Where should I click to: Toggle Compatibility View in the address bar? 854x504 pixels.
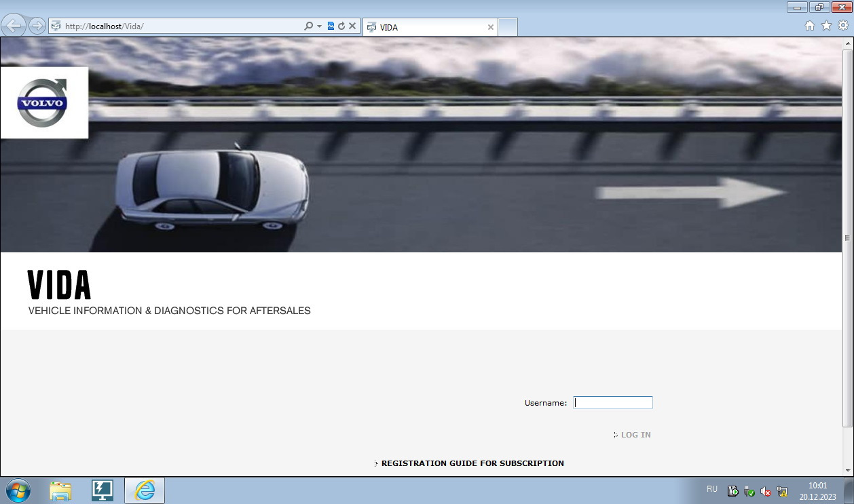pos(331,25)
